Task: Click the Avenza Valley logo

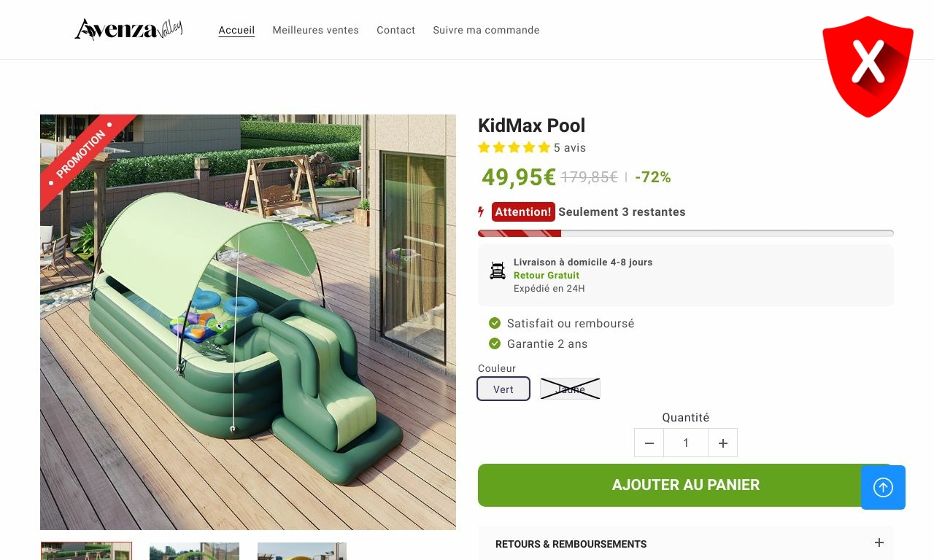Action: coord(128,29)
